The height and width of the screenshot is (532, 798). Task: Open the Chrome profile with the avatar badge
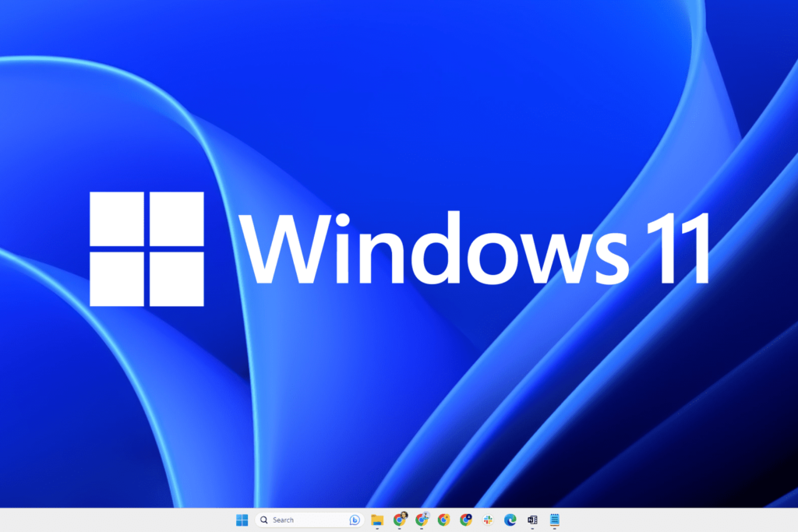click(x=400, y=519)
